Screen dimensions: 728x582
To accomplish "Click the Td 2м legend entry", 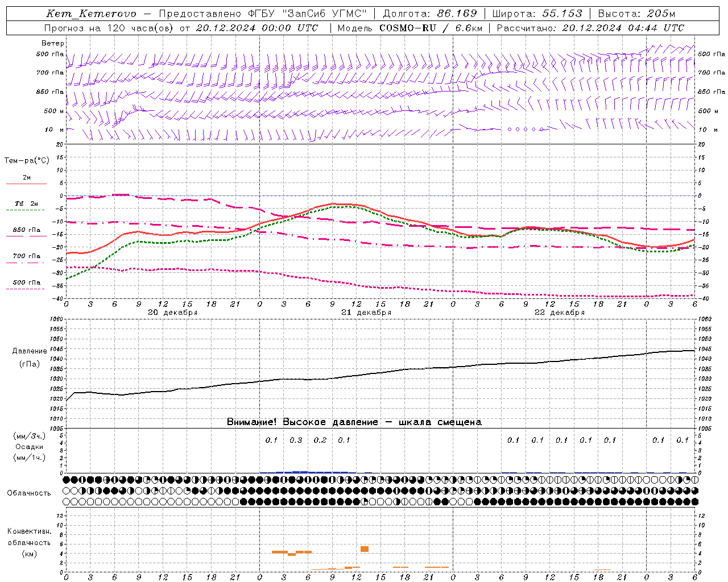I will [x=26, y=203].
